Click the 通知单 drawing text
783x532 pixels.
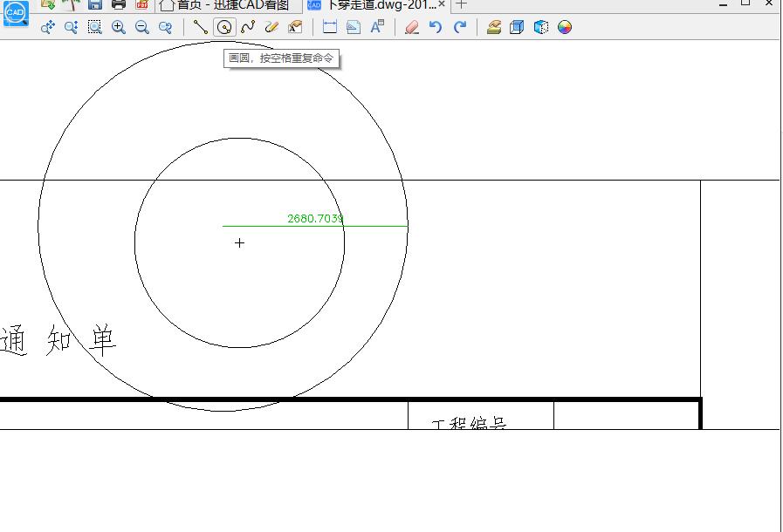[58, 340]
